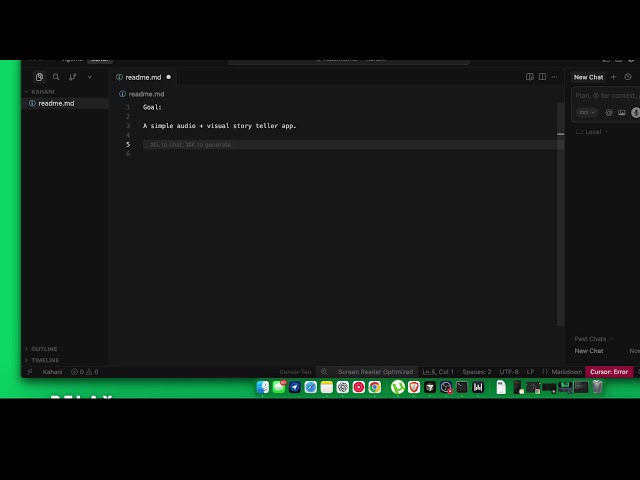Viewport: 640px width, 480px height.
Task: Open the editor More Actions ellipsis menu
Action: pyautogui.click(x=554, y=77)
